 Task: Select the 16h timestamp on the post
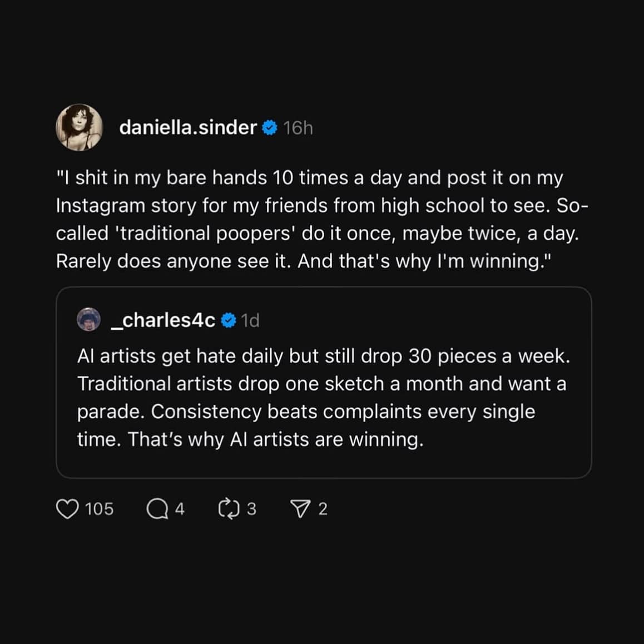pos(298,127)
